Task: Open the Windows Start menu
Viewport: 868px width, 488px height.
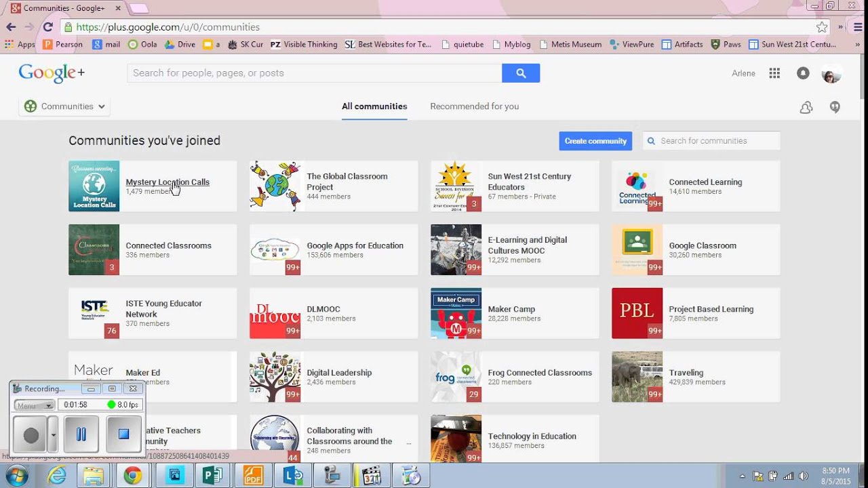Action: point(16,476)
